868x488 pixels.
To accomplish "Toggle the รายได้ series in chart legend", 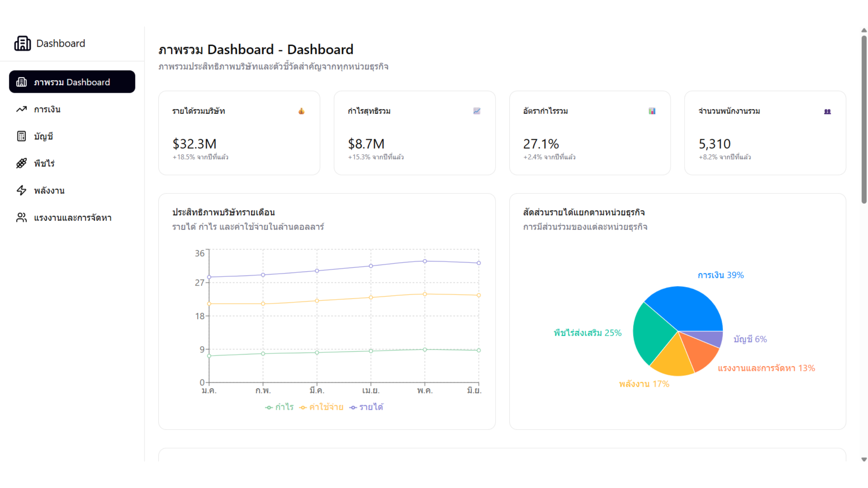I will 366,407.
